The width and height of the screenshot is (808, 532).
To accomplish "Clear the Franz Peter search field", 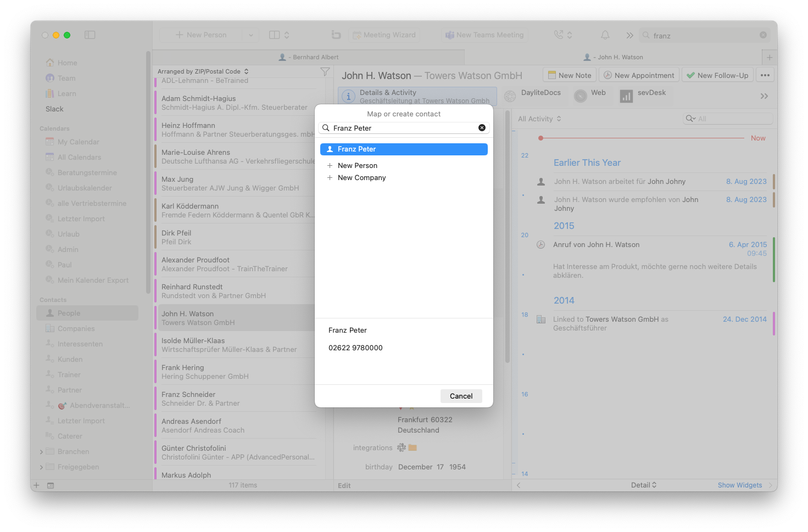I will click(x=482, y=128).
